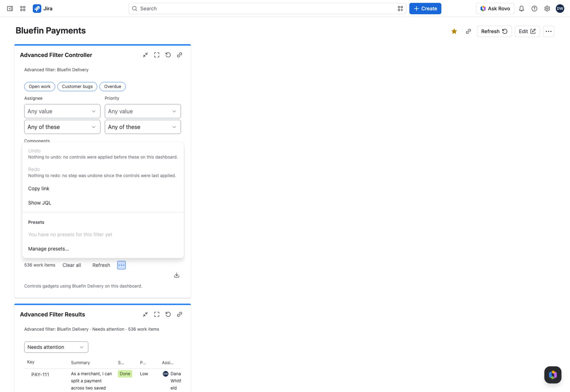Click the Create button
Image resolution: width=570 pixels, height=392 pixels.
tap(425, 9)
